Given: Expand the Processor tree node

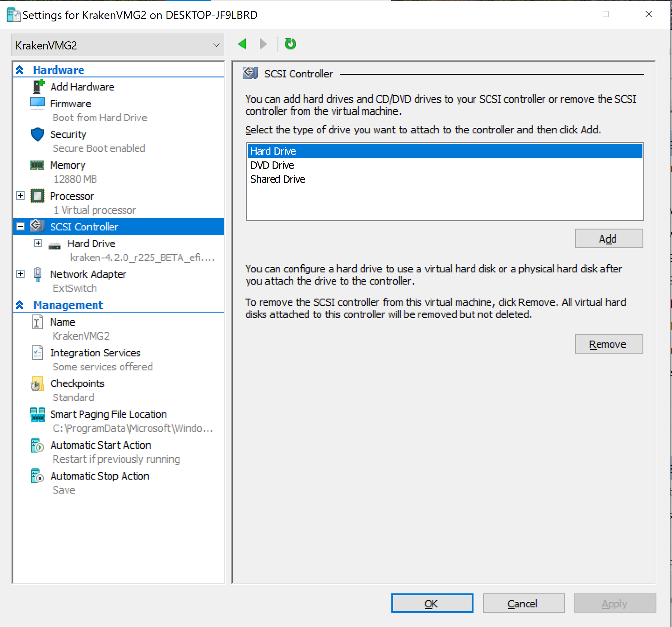Looking at the screenshot, I should pyautogui.click(x=21, y=196).
